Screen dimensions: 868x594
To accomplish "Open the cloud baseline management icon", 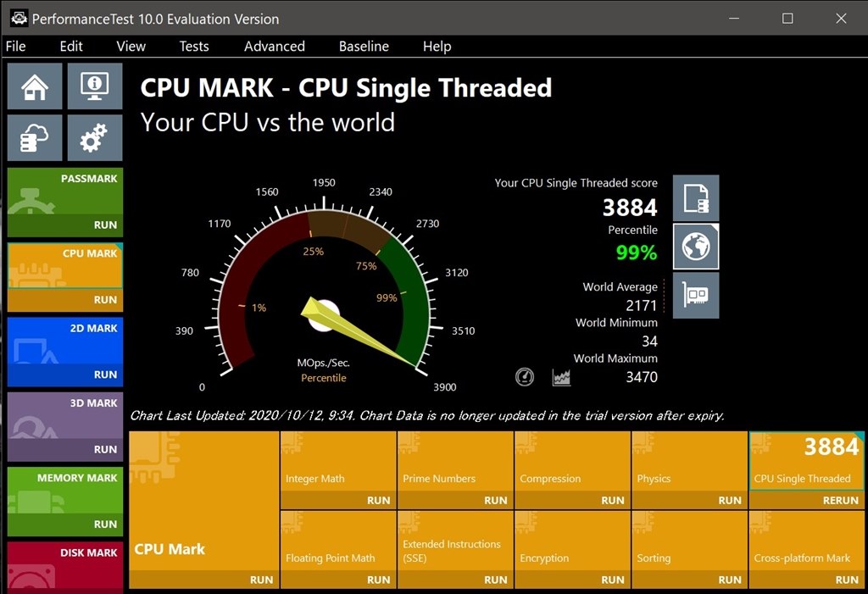I will click(35, 137).
